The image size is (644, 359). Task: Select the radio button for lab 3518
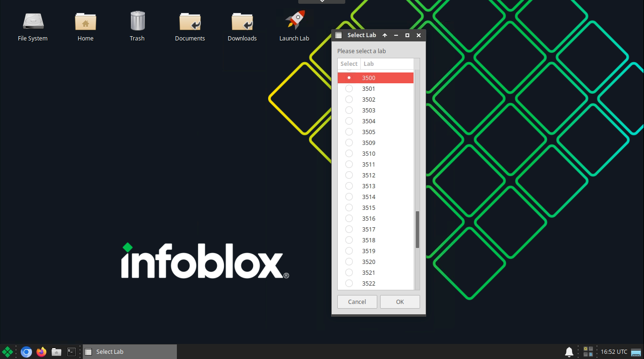click(349, 240)
